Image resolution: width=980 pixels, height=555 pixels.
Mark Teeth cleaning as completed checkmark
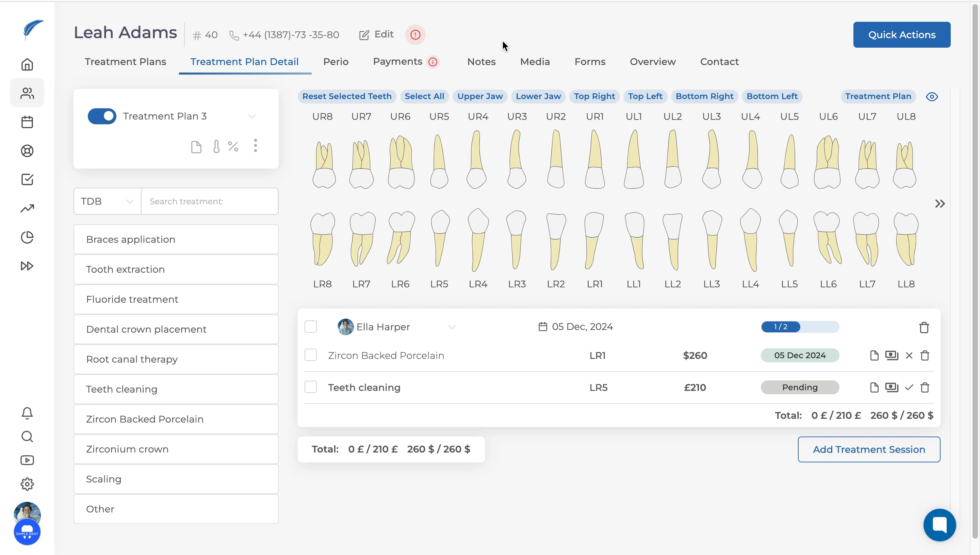pyautogui.click(x=909, y=388)
